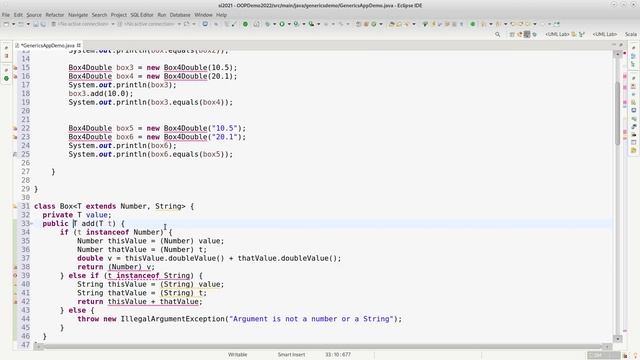
Task: Maximize the editor area
Action: coord(621,44)
